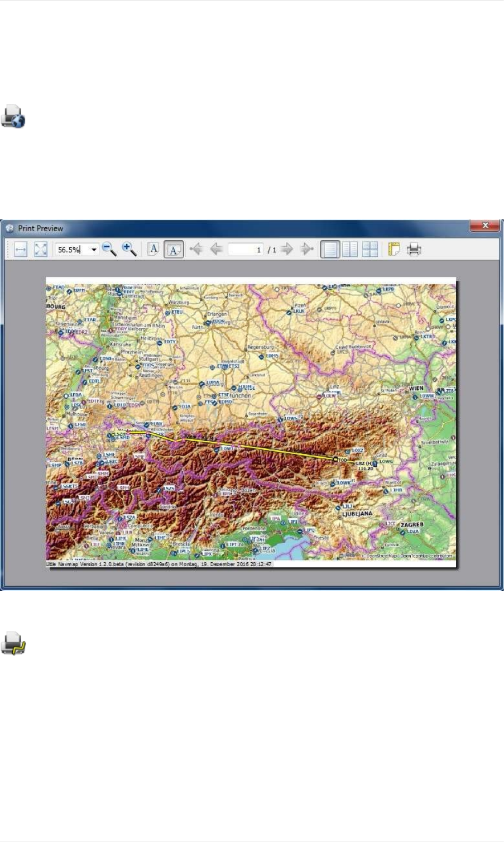Click the Print Flight Plan printer icon
The image size is (504, 842).
coord(14,644)
